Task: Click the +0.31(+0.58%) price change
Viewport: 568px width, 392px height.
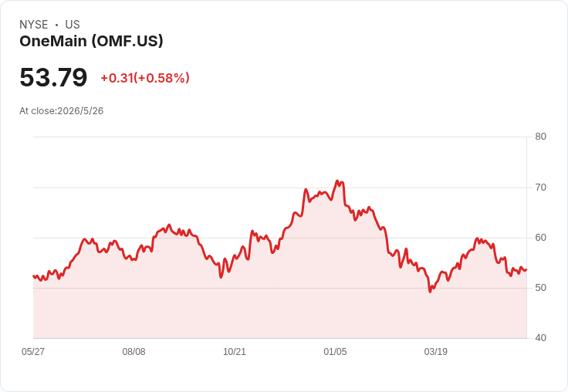Action: click(x=145, y=78)
